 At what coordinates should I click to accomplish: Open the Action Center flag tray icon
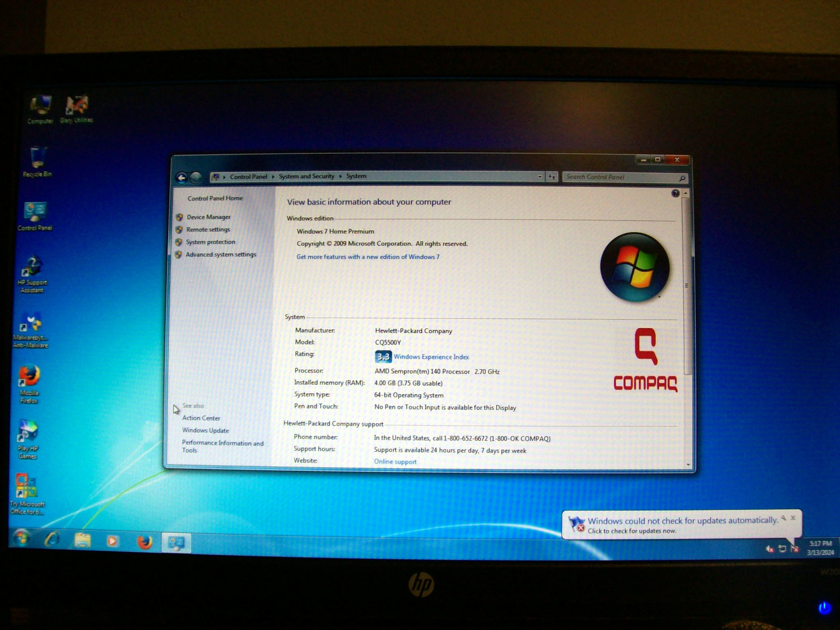click(795, 549)
